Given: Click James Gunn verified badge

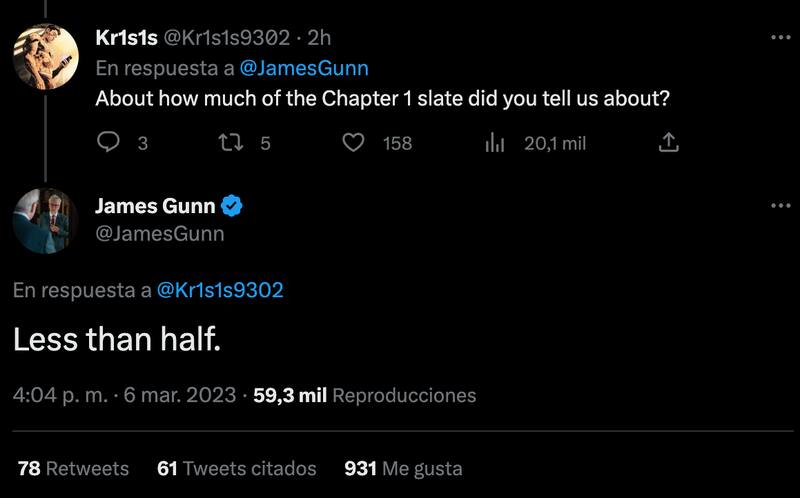Looking at the screenshot, I should pos(232,207).
